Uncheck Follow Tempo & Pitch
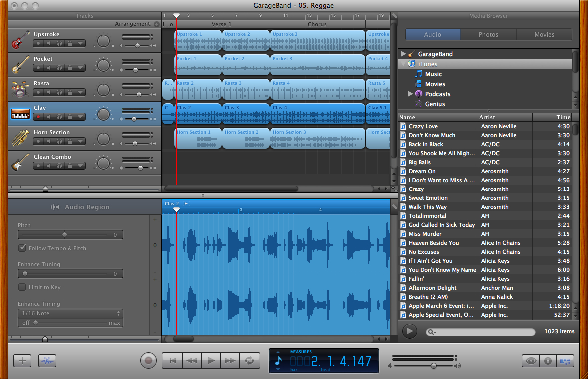 coord(22,248)
